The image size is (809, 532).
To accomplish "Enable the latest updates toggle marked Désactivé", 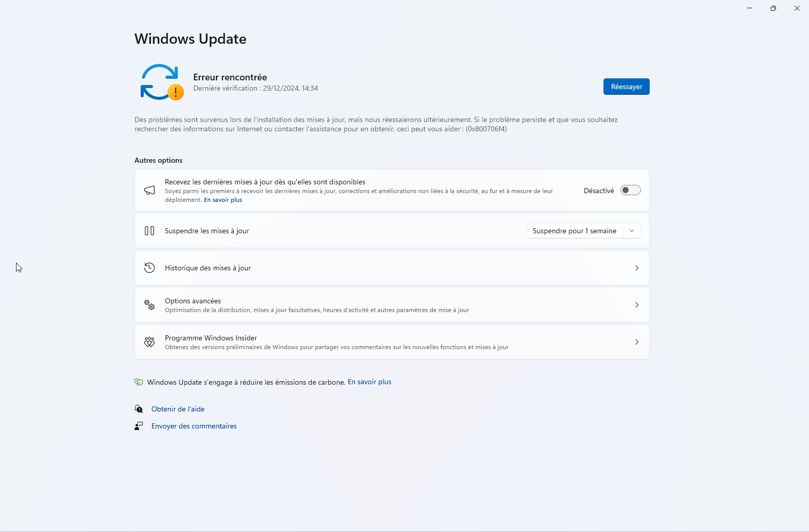I will tap(630, 191).
